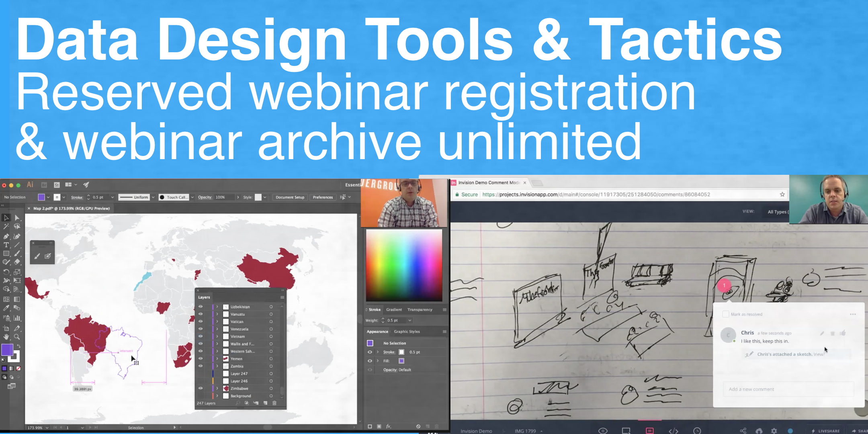This screenshot has width=868, height=434.
Task: Expand Stroke attribute in Appearance panel
Action: click(378, 352)
